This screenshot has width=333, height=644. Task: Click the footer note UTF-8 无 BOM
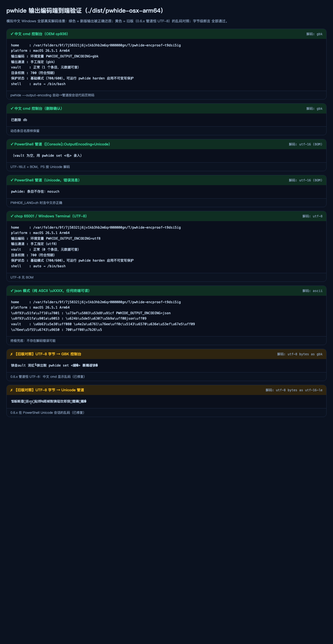(22, 277)
